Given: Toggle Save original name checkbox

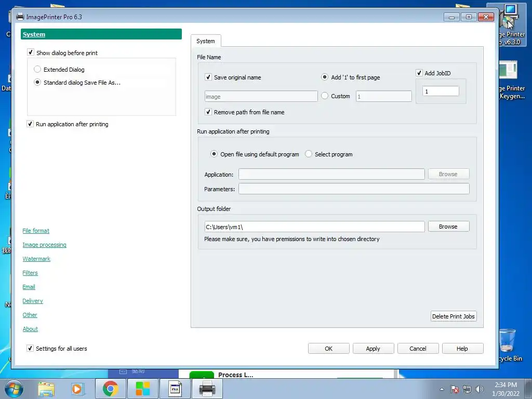Looking at the screenshot, I should [208, 77].
